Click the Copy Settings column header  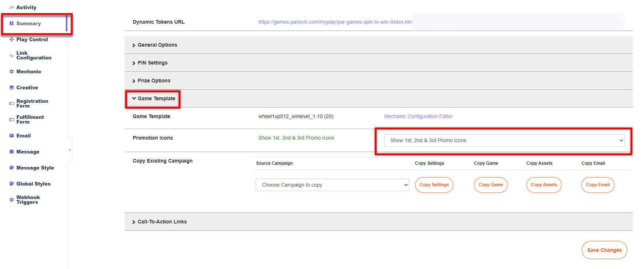(430, 163)
